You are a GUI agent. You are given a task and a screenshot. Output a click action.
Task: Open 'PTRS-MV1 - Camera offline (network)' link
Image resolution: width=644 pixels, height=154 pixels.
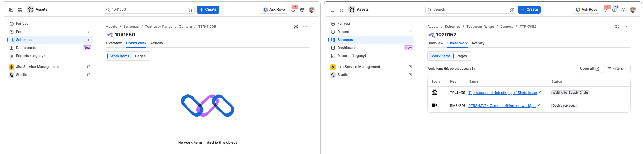[x=502, y=106]
